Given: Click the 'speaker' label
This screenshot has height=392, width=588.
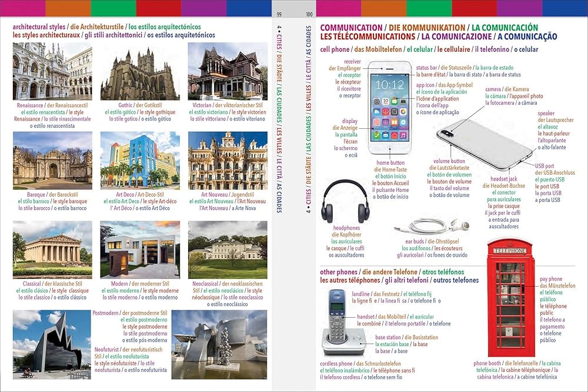Looking at the screenshot, I should [x=546, y=114].
